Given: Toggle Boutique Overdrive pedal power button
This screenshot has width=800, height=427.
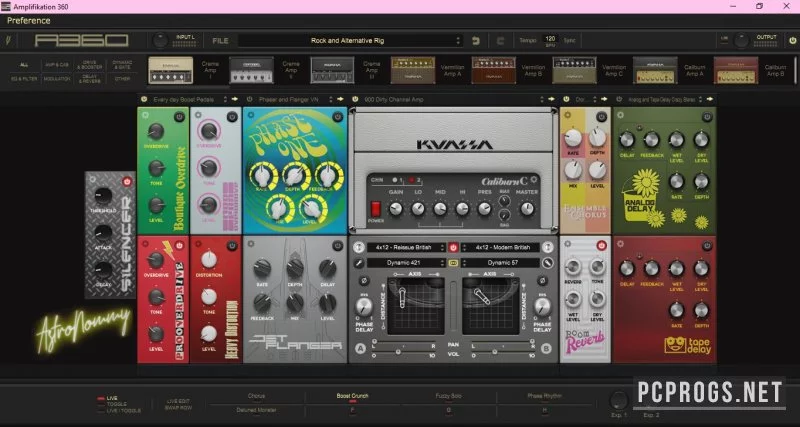Looking at the screenshot, I should point(179,117).
